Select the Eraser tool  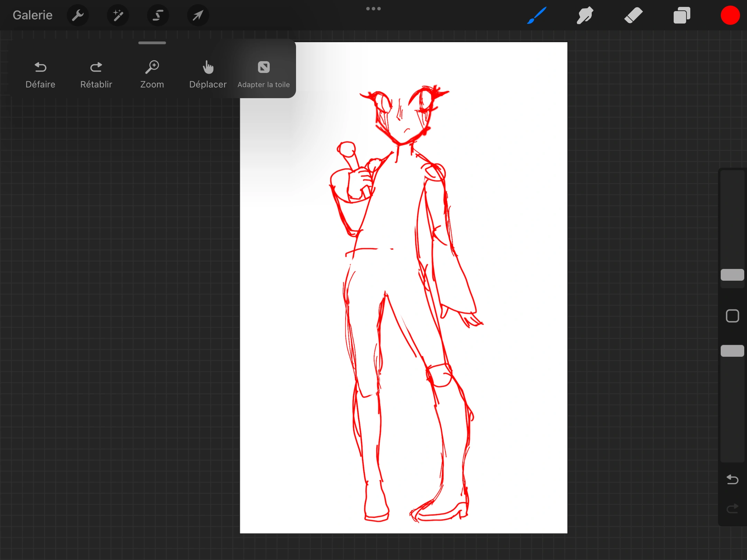[633, 15]
